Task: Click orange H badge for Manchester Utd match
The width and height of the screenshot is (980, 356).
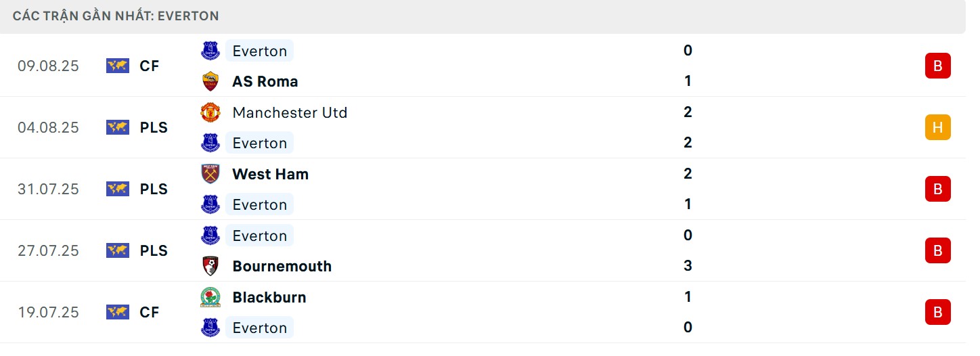Action: 937,127
